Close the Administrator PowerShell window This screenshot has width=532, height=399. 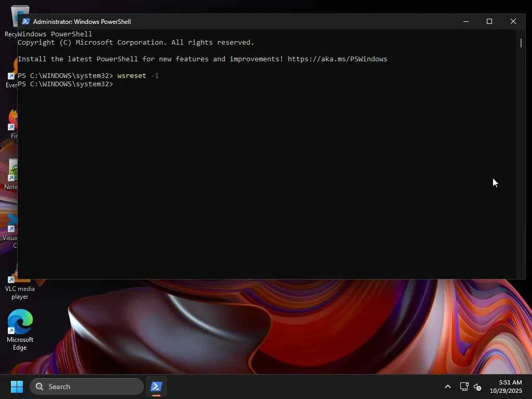(x=513, y=21)
